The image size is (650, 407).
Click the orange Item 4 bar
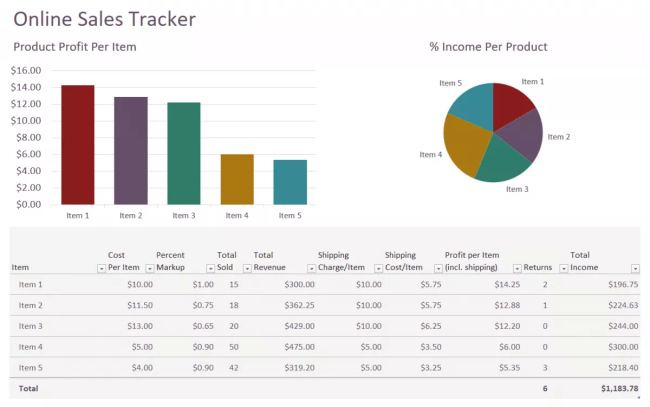coord(237,179)
